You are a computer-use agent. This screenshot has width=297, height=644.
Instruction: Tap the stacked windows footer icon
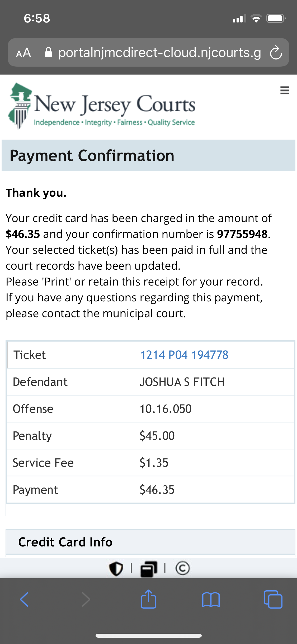point(149,569)
